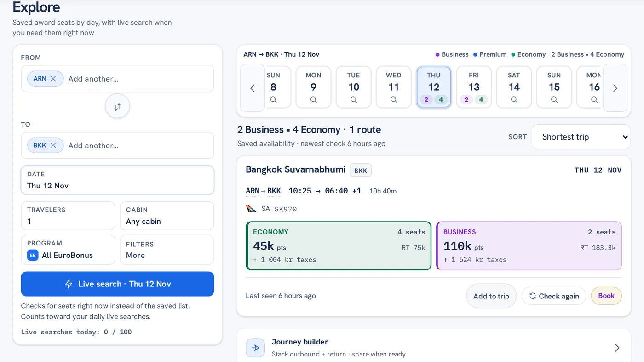The image size is (644, 362).
Task: Select Wednesday 11 date card
Action: point(394,87)
